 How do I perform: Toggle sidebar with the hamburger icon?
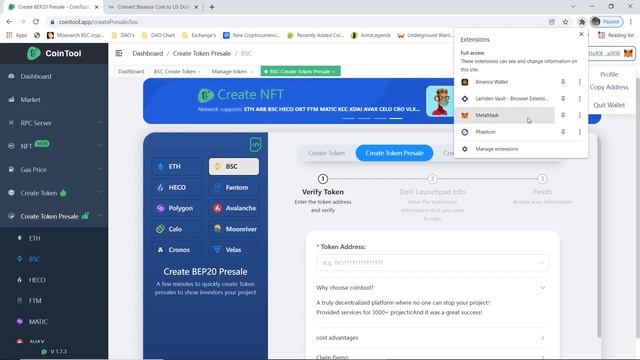point(119,53)
